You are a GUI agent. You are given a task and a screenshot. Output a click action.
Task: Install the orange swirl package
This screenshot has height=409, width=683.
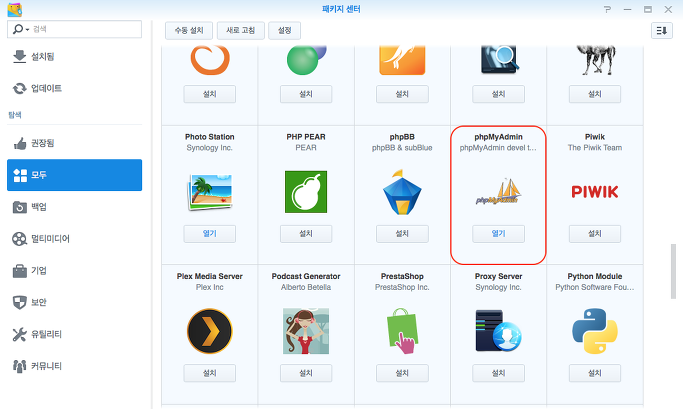click(210, 94)
